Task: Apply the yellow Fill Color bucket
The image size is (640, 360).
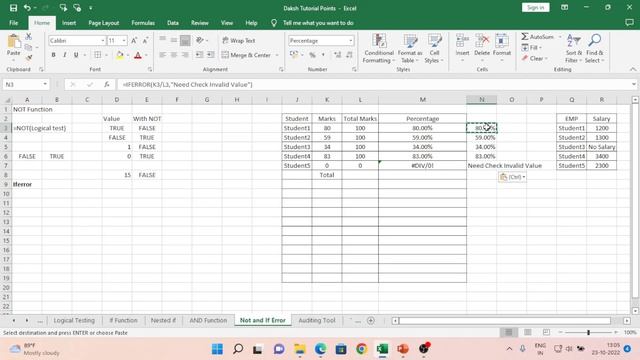Action: pos(120,55)
